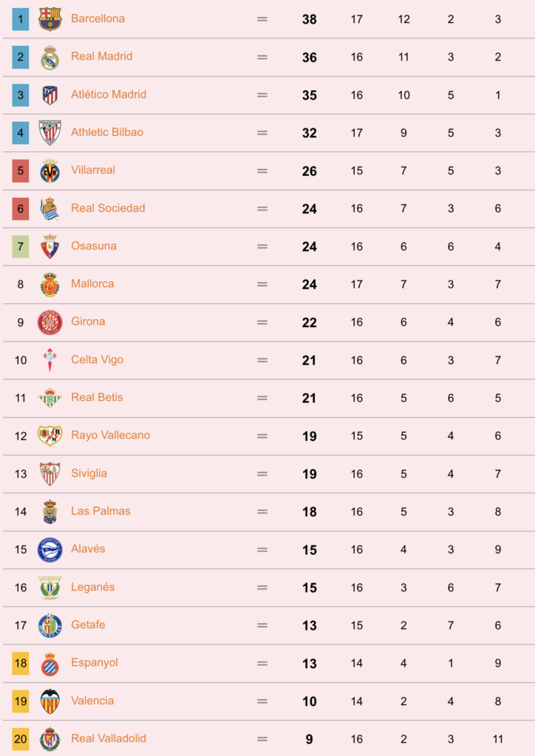Open the Real Sociedad team link

tap(108, 207)
